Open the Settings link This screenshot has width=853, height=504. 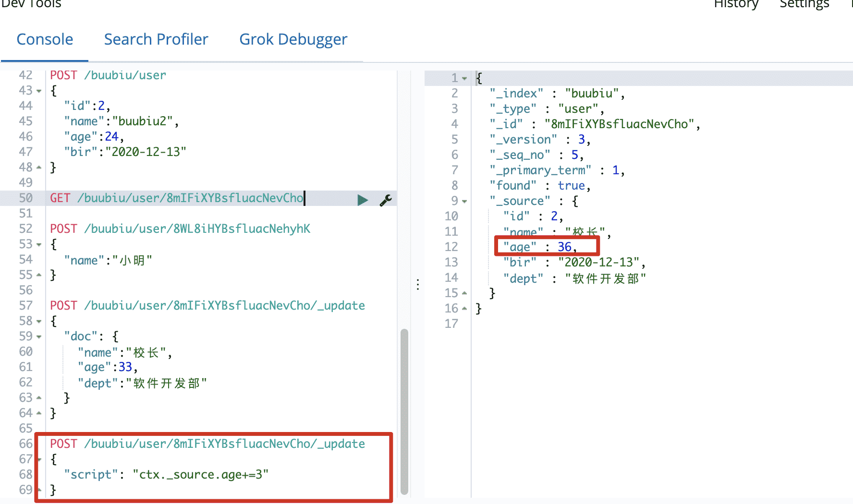pos(804,5)
